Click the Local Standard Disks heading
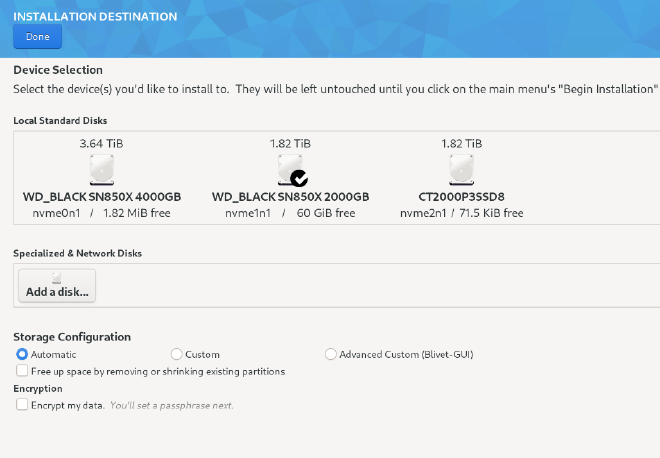The width and height of the screenshot is (660, 458). (x=60, y=120)
